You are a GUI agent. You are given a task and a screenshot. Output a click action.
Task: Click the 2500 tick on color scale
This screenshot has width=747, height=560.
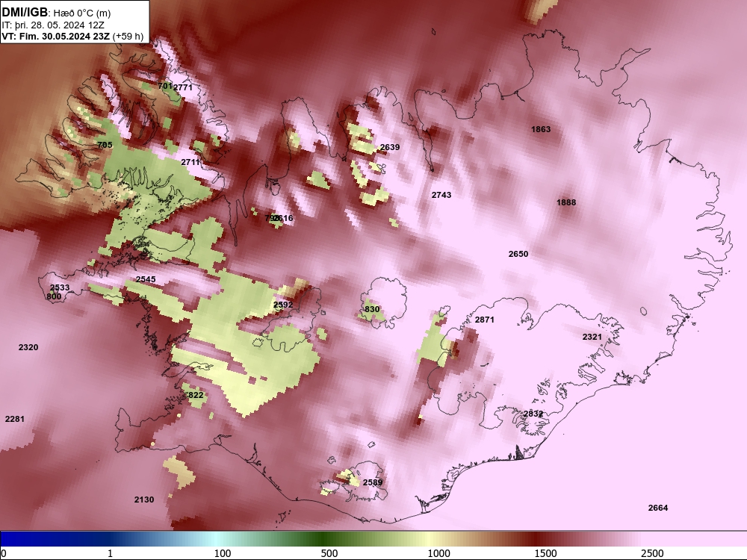tap(652, 553)
